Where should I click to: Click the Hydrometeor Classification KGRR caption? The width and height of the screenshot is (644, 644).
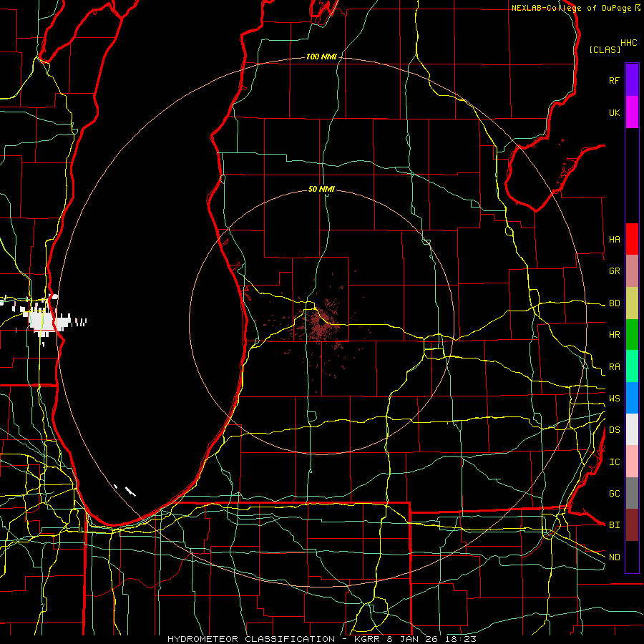point(322,639)
